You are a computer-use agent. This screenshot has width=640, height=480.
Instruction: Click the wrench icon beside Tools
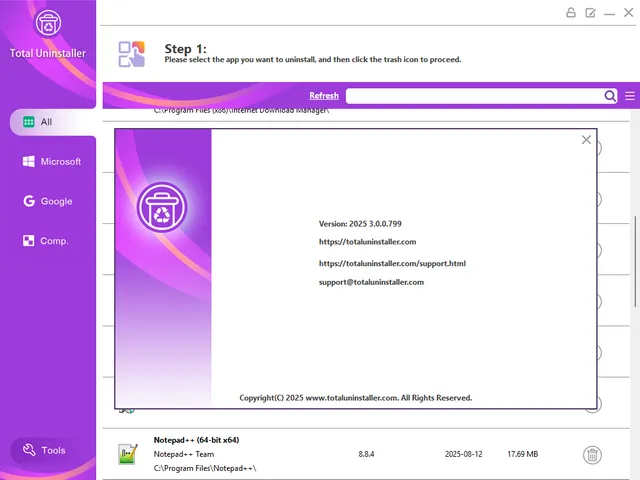[x=29, y=450]
